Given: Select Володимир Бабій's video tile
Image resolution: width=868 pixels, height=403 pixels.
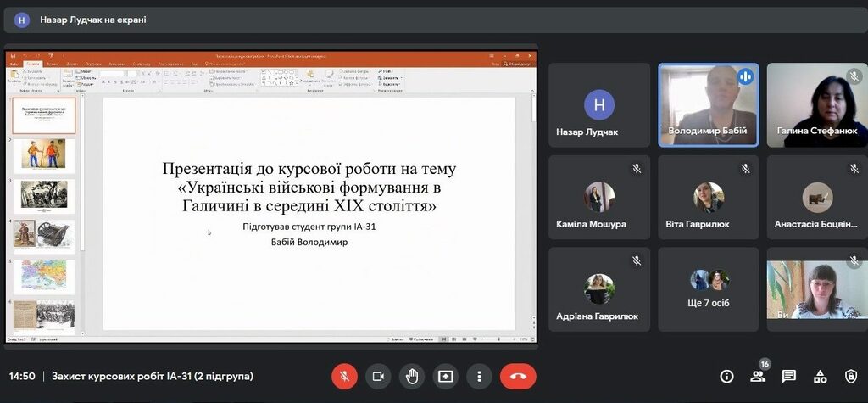Looking at the screenshot, I should click(708, 104).
